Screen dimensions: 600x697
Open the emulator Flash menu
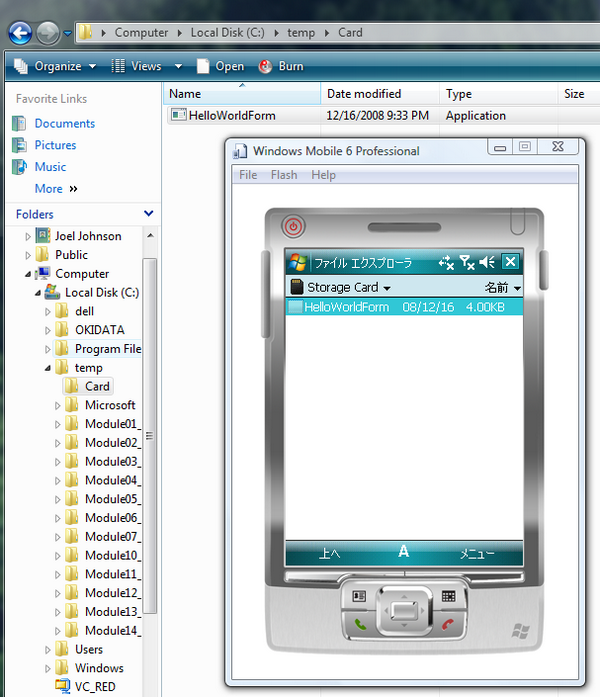point(284,175)
